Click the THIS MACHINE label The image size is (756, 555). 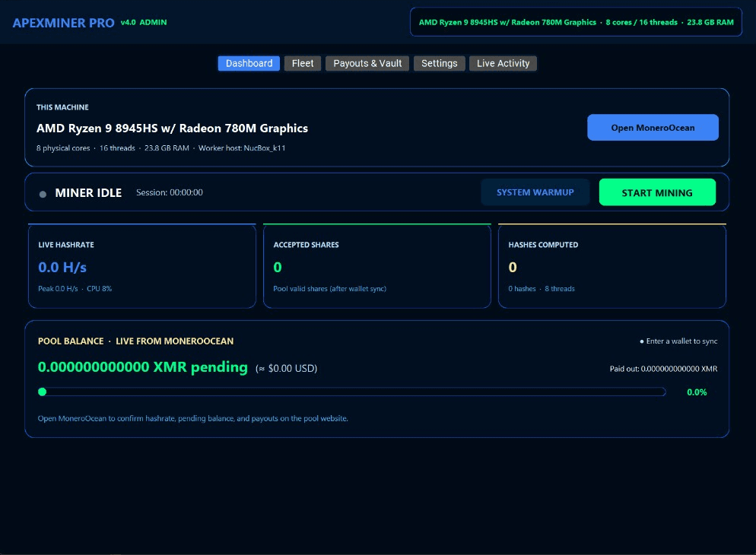(62, 107)
